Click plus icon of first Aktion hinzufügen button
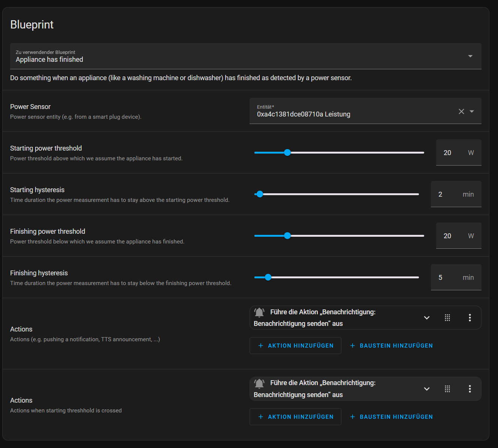 [261, 345]
